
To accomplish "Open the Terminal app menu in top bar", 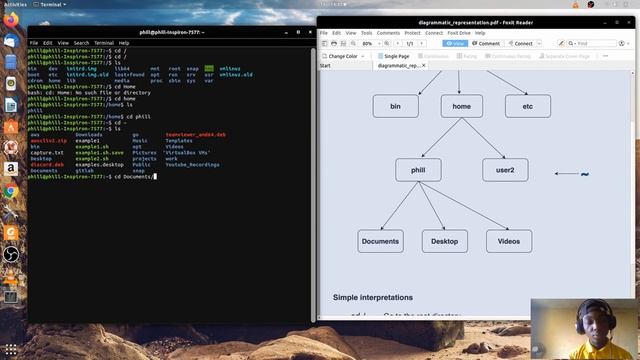I will [x=50, y=4].
